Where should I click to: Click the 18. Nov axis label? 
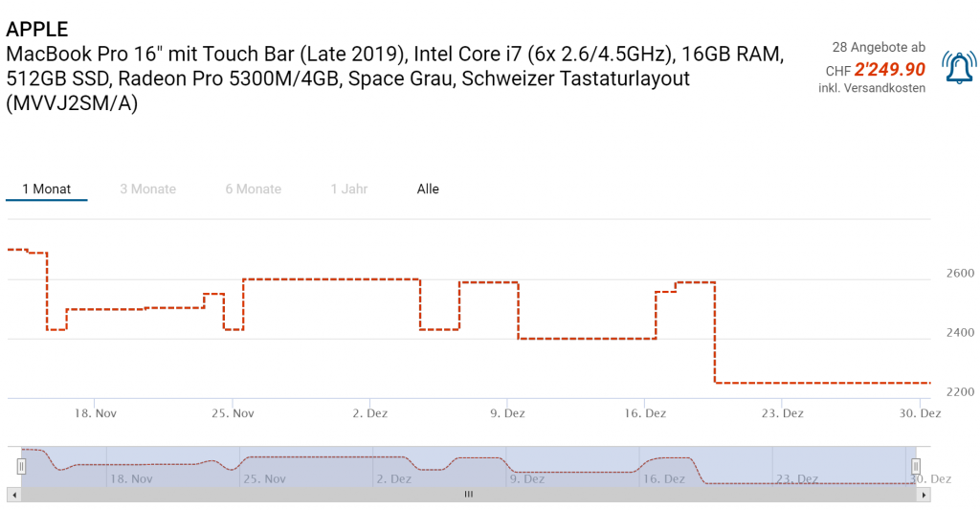tap(96, 413)
